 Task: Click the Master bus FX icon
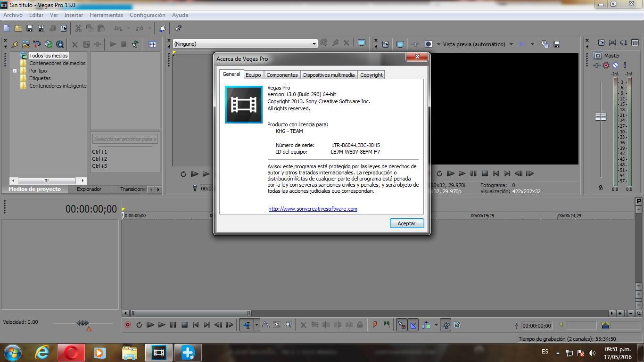click(x=597, y=66)
